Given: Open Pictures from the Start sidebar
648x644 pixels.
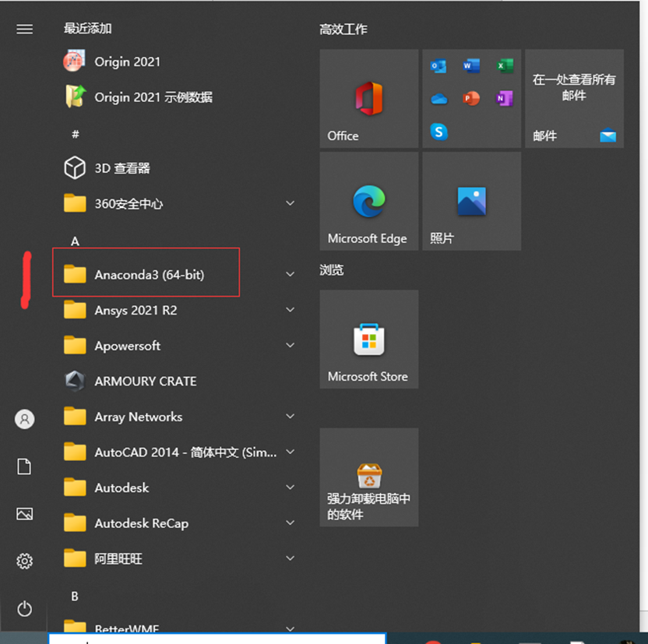Looking at the screenshot, I should coord(24,514).
